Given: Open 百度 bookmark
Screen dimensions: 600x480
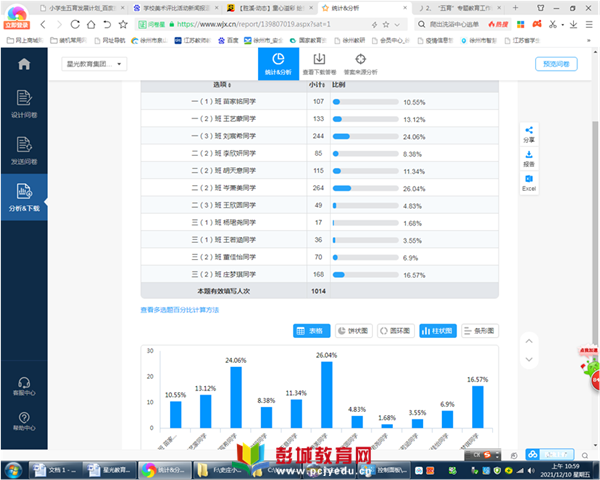Looking at the screenshot, I should (x=228, y=40).
